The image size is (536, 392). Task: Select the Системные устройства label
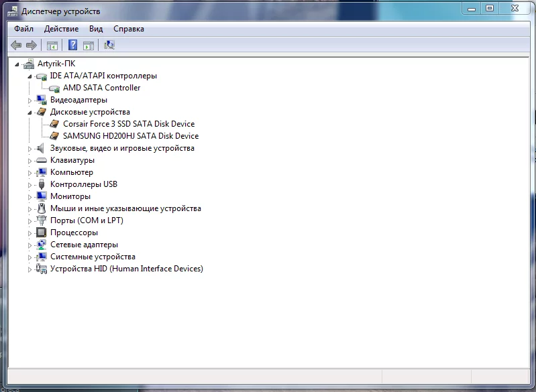(93, 257)
